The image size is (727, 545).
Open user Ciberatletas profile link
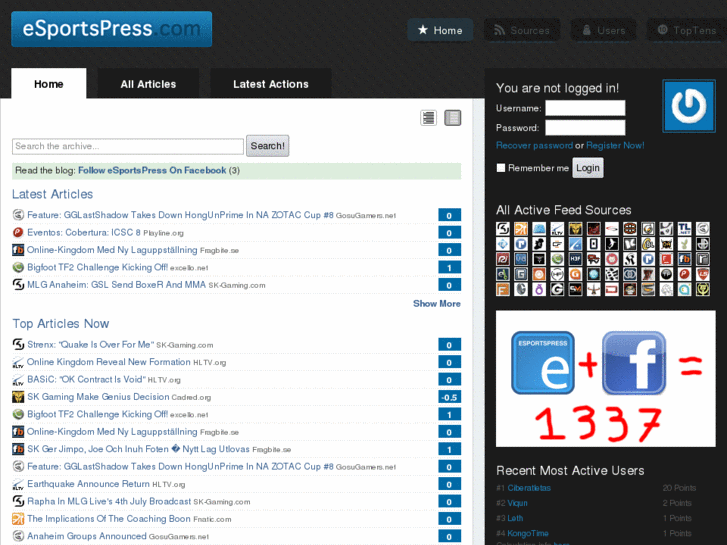(x=529, y=487)
